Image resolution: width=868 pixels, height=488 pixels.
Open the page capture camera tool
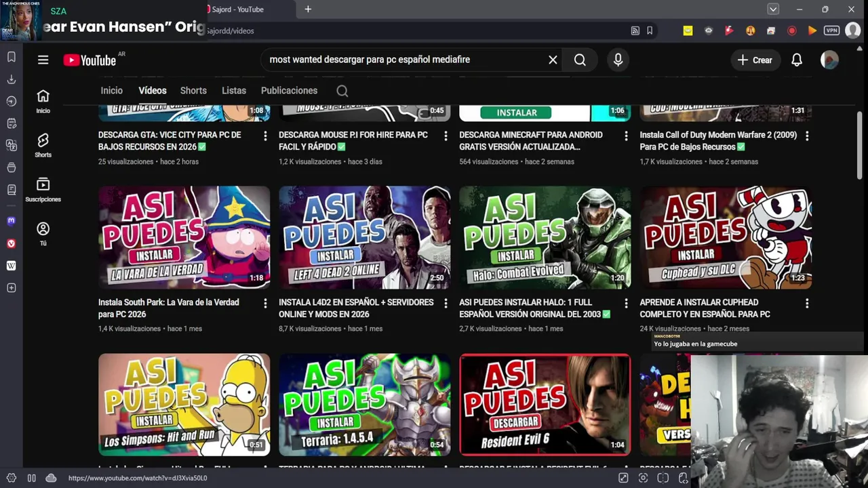pyautogui.click(x=643, y=478)
